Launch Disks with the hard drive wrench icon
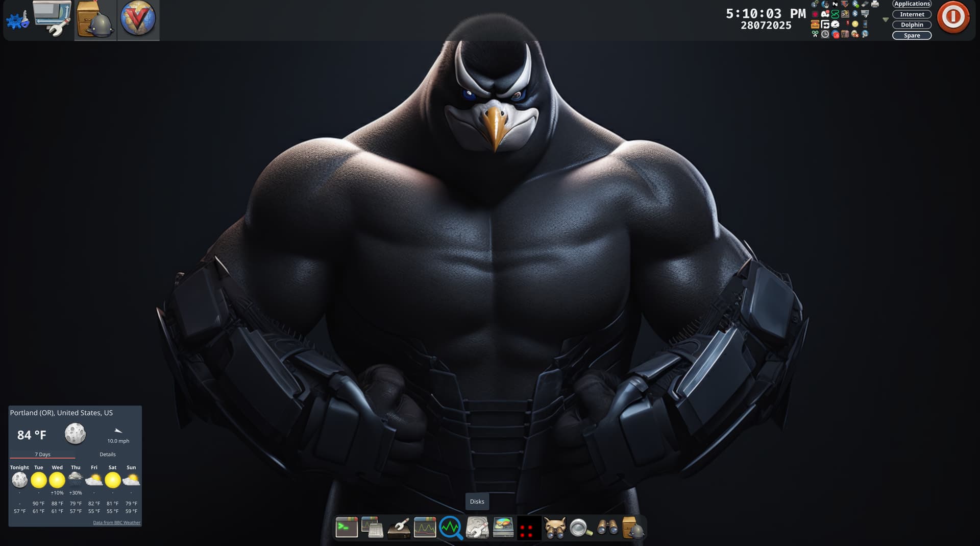This screenshot has height=546, width=980. [x=477, y=528]
